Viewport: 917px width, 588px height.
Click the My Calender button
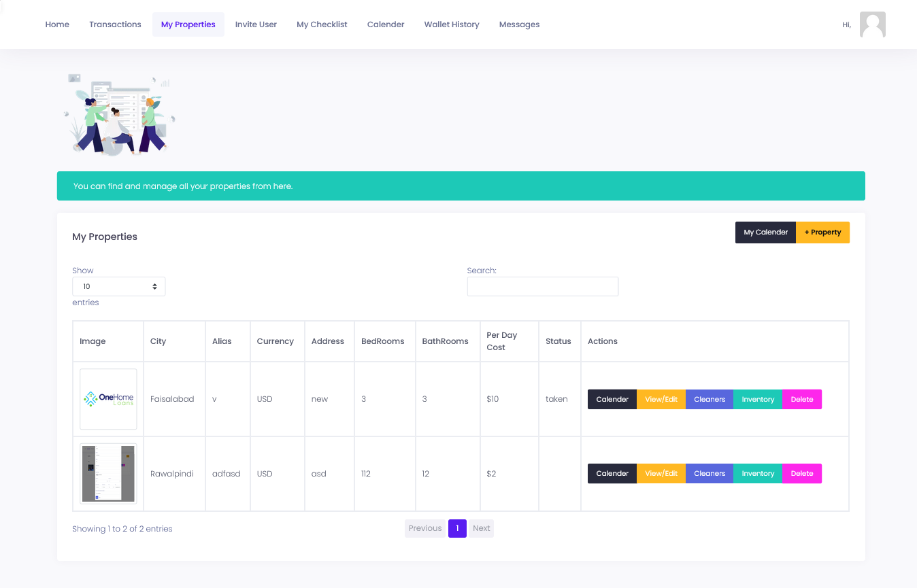coord(765,232)
